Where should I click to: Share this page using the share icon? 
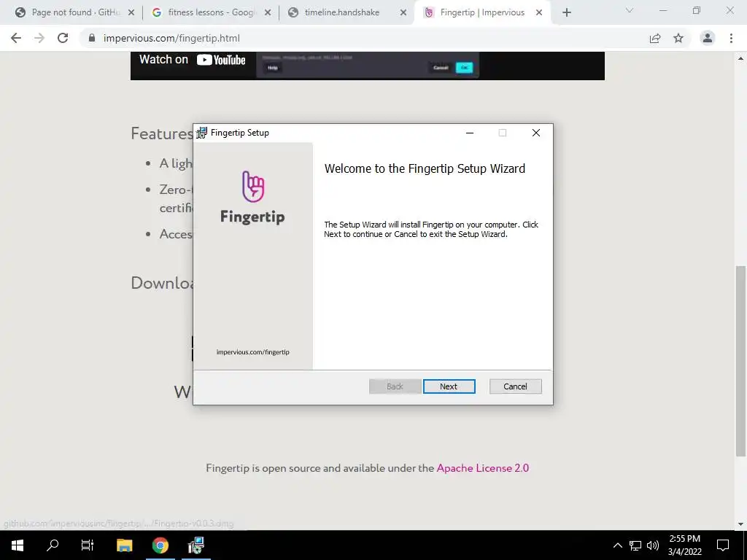[655, 38]
